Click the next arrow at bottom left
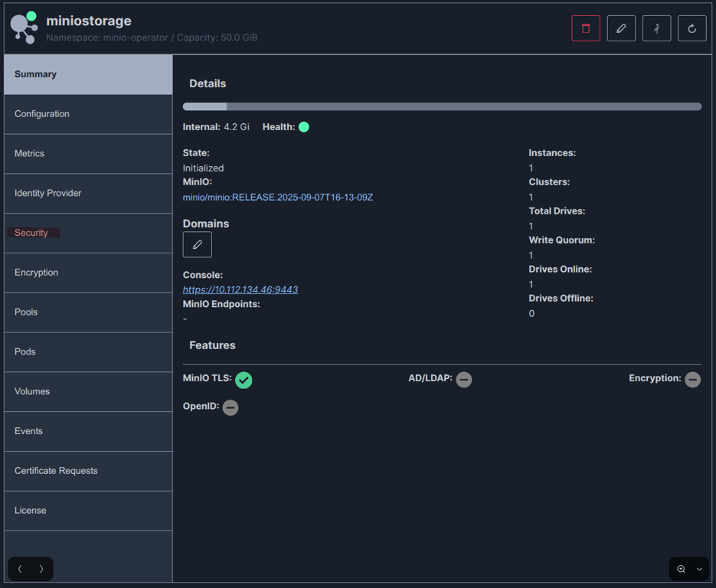This screenshot has width=716, height=588. tap(41, 569)
